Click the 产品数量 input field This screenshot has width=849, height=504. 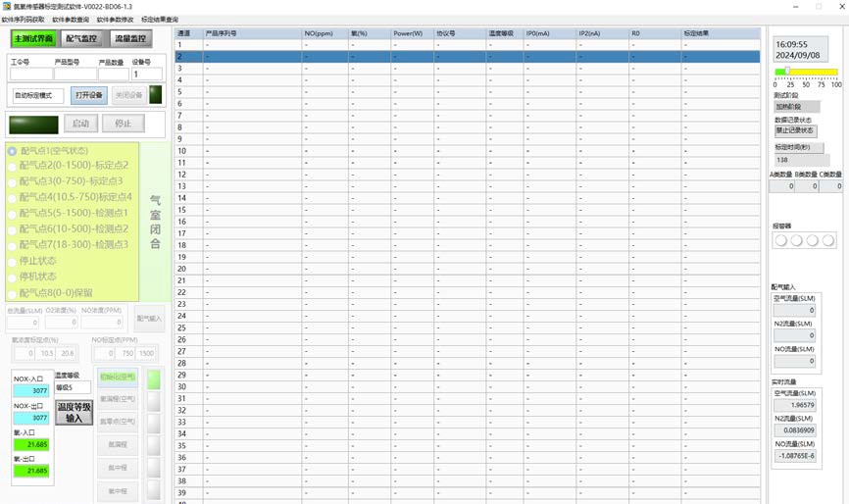114,75
